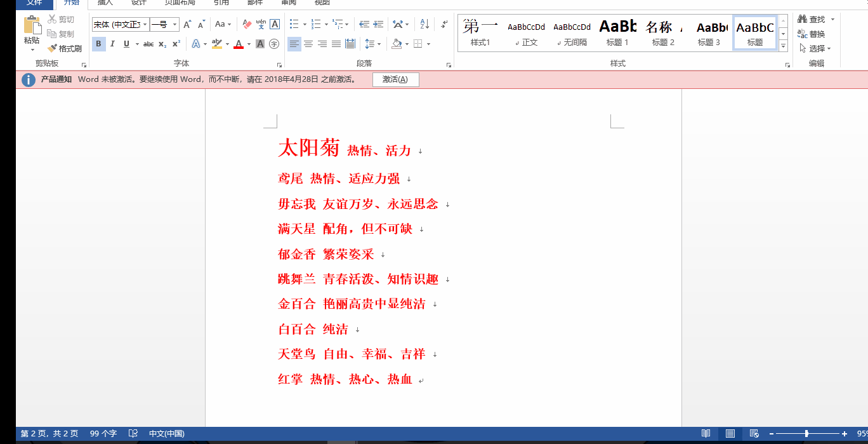This screenshot has width=868, height=444.
Task: Toggle Underline formatting
Action: click(126, 44)
